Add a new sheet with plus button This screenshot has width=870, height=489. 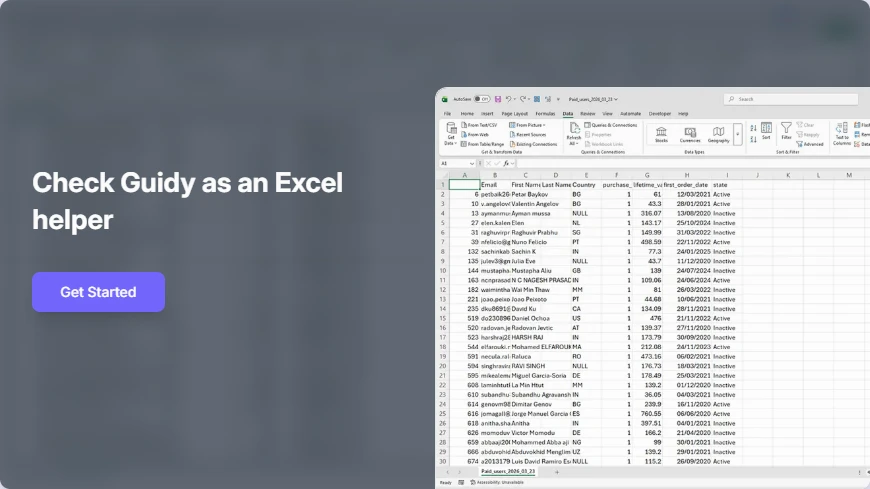(x=557, y=472)
